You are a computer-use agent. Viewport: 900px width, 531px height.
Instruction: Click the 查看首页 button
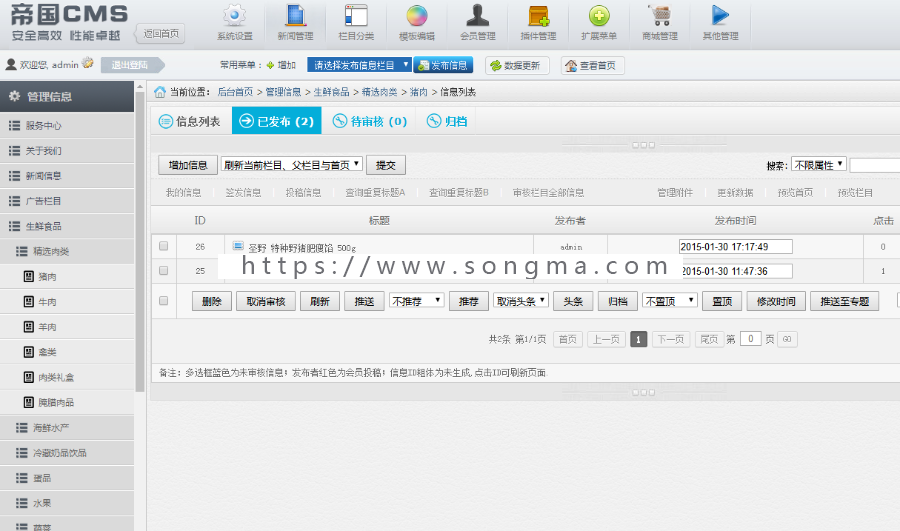(592, 65)
